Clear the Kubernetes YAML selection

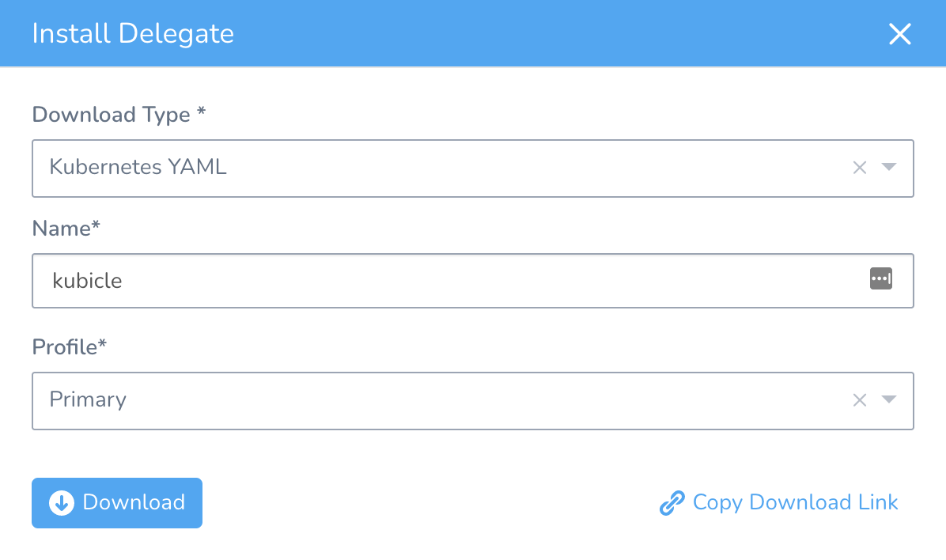[860, 168]
